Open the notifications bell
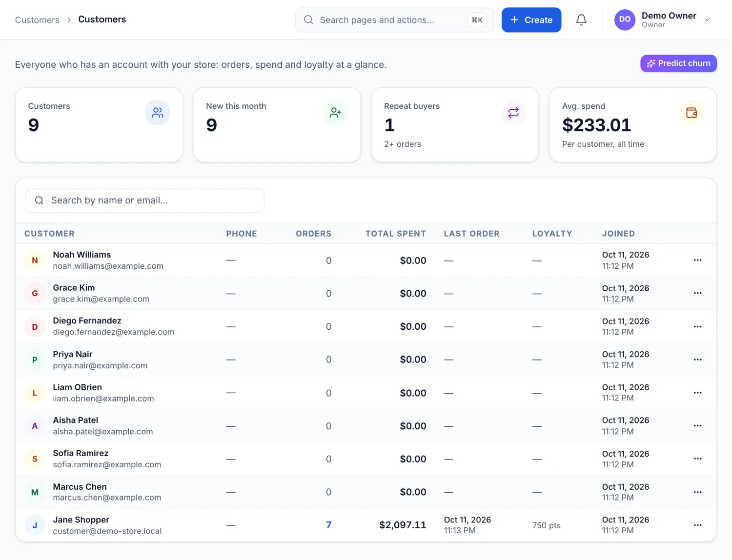The height and width of the screenshot is (560, 732). point(581,20)
